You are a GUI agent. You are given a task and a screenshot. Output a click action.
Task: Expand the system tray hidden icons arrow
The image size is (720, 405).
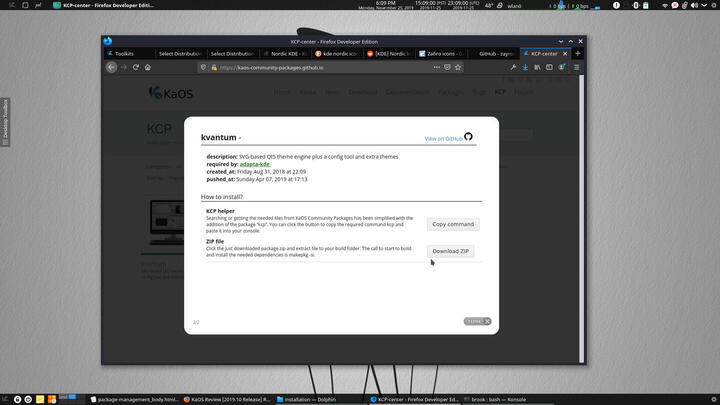coord(704,6)
